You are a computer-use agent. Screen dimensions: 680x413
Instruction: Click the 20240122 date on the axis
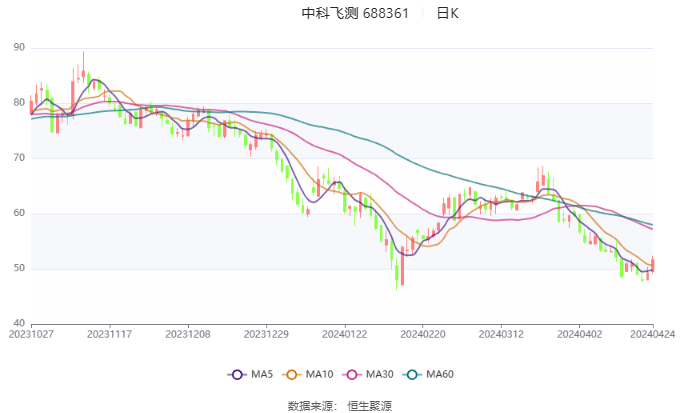point(343,335)
